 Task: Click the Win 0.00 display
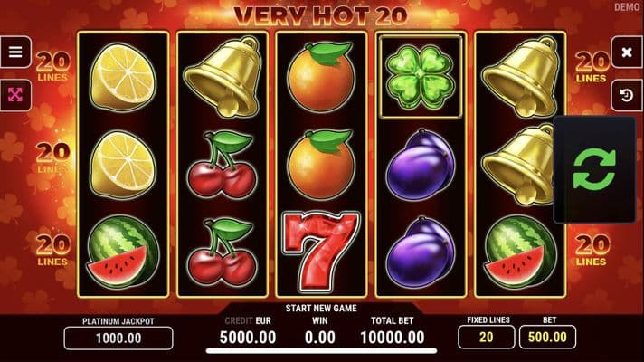320,338
